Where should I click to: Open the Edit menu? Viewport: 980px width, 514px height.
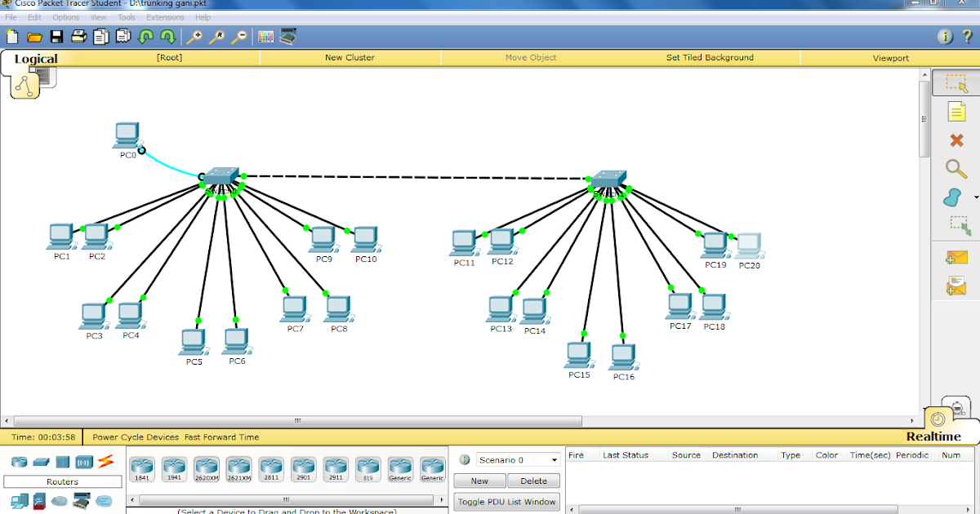point(34,17)
